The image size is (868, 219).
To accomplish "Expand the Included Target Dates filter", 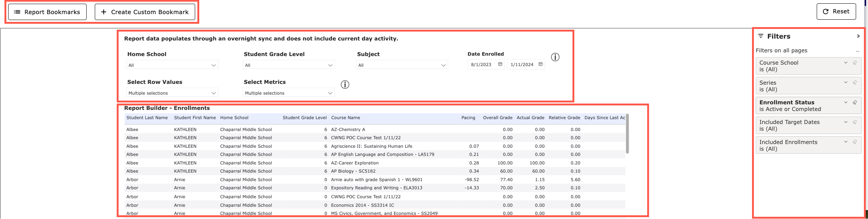I will point(846,122).
